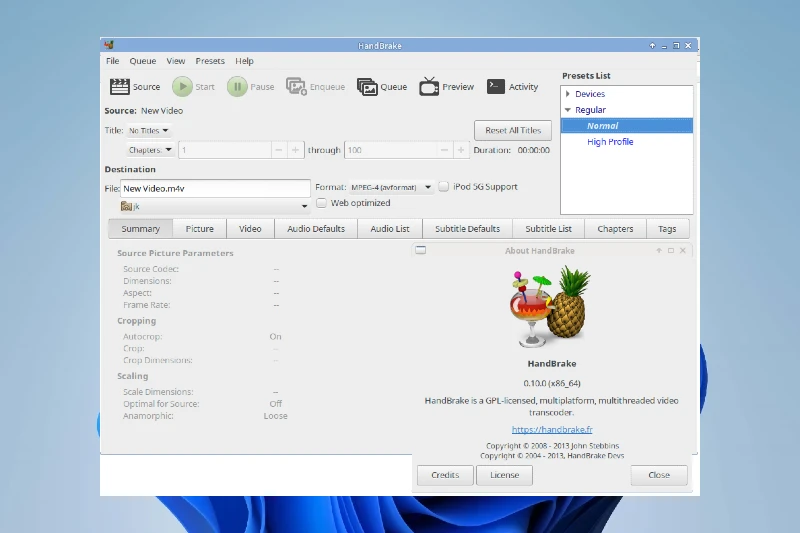Click the destination folder icon labeled jk
The height and width of the screenshot is (533, 800).
[126, 206]
